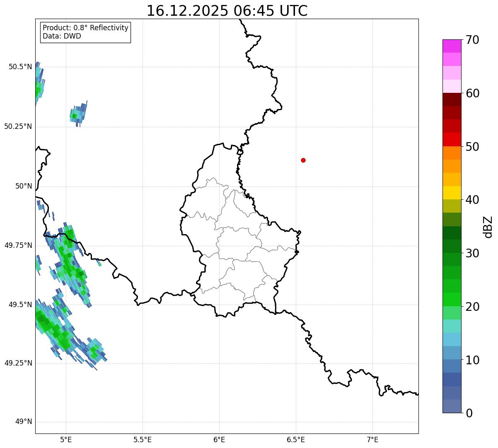
Task: Click the dBZ colorbar axis label
Action: pos(488,227)
